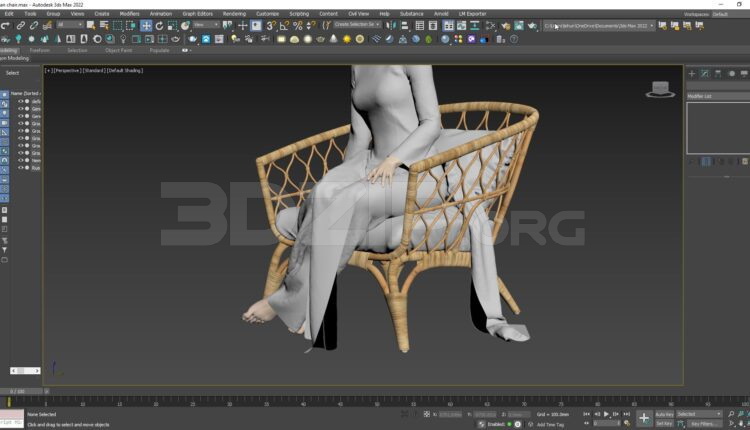Open the reference coordinate system View dropdown
The width and height of the screenshot is (750, 430).
point(206,25)
